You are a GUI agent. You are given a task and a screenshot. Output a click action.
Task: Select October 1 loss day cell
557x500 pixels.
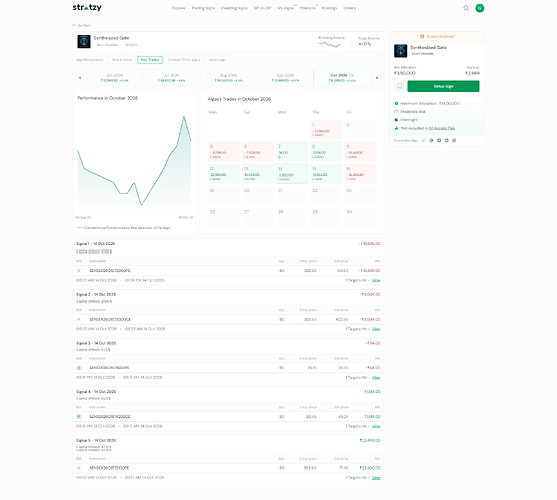[x=326, y=129]
